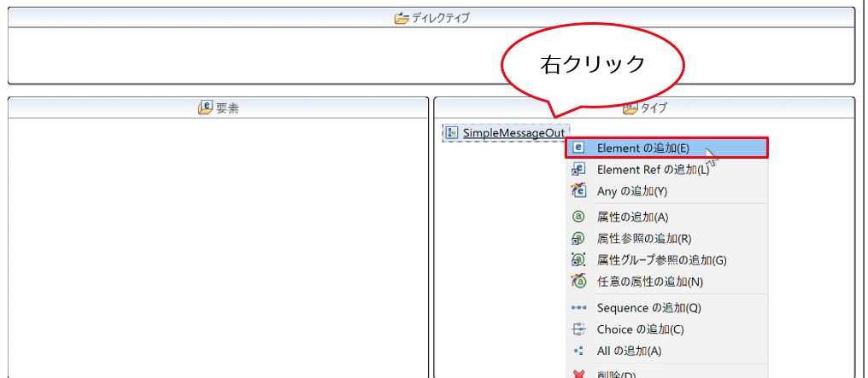Viewport: 868px width, 378px height.
Task: Click the Sequence dotted-line icon
Action: (x=578, y=307)
